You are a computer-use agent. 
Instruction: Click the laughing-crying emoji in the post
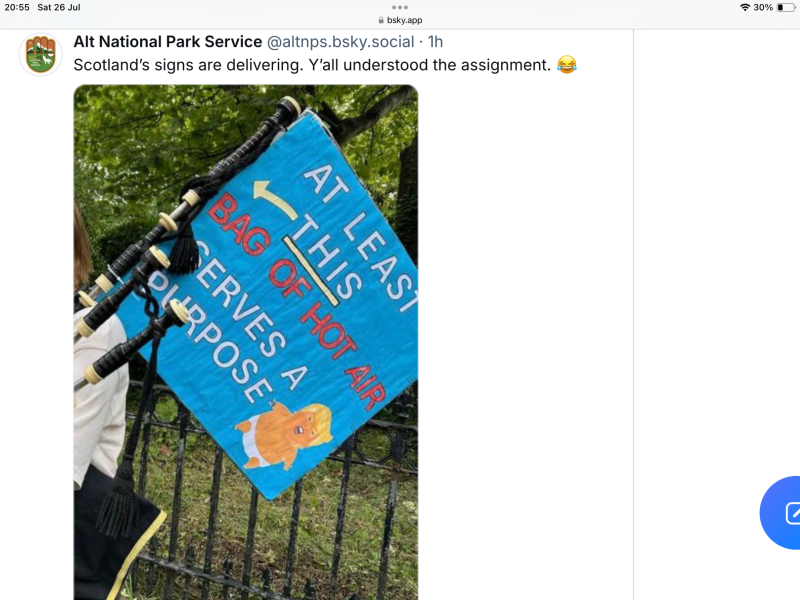click(566, 65)
